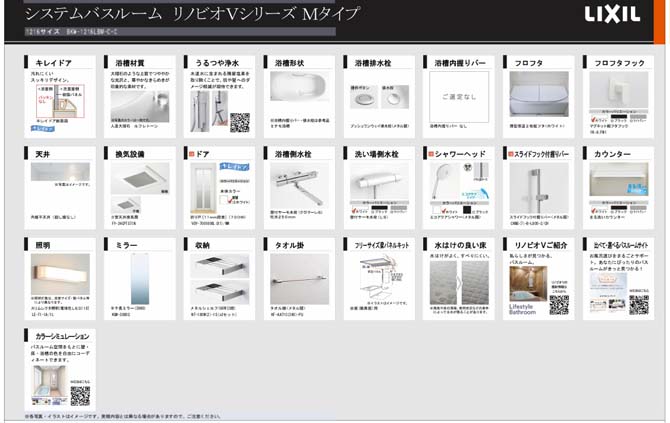Click the 浴槽排水栓 card heading
This screenshot has width=670, height=423.
(x=373, y=63)
